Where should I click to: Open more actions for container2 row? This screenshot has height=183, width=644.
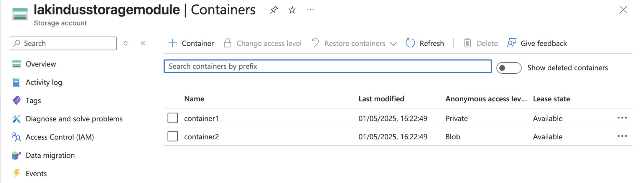coord(622,136)
